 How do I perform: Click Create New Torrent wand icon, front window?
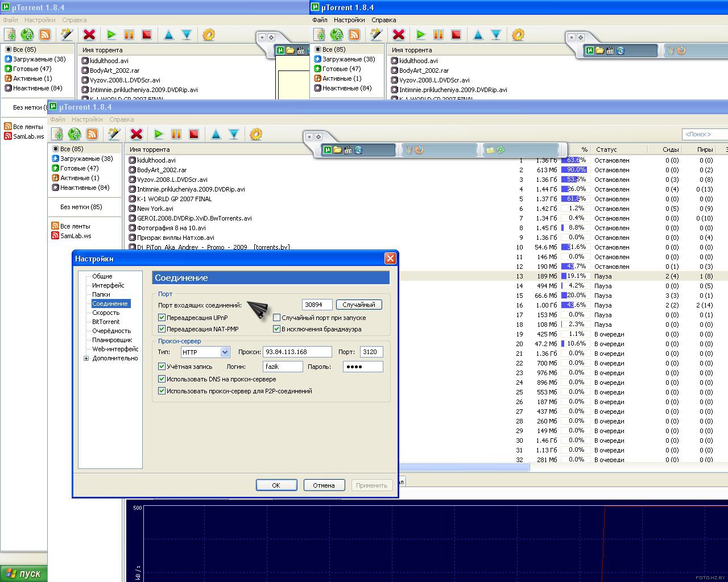pyautogui.click(x=114, y=134)
